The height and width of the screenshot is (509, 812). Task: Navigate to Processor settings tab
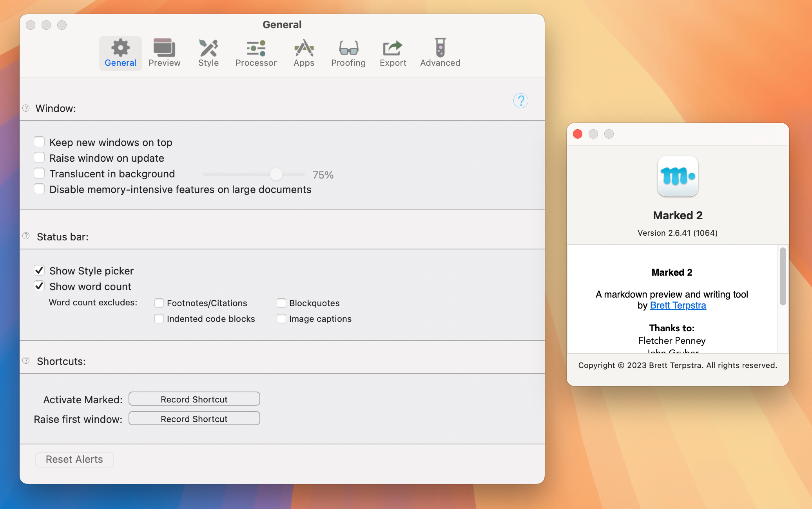tap(255, 52)
